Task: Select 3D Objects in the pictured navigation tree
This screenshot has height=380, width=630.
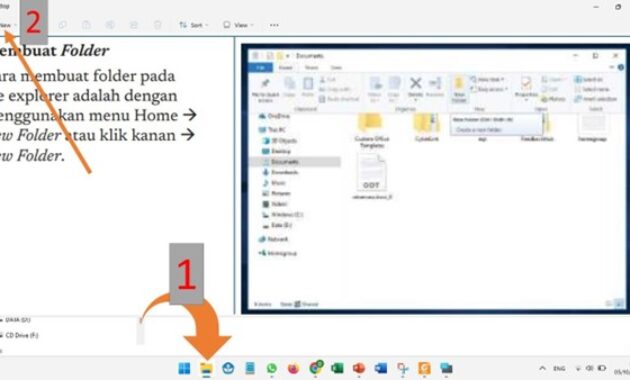Action: click(280, 141)
